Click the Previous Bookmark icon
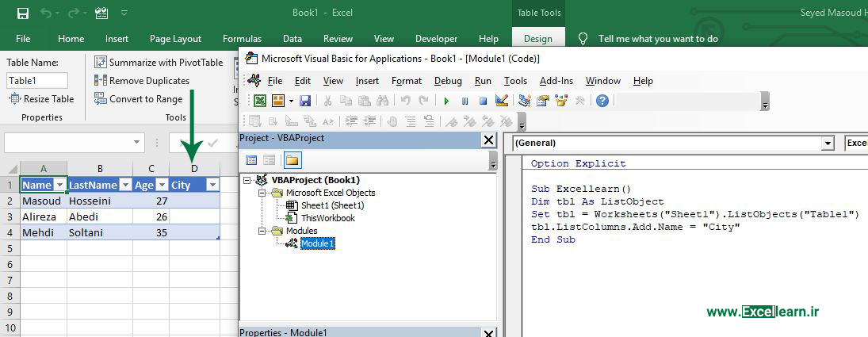Viewport: 868px width, 337px height. click(488, 121)
